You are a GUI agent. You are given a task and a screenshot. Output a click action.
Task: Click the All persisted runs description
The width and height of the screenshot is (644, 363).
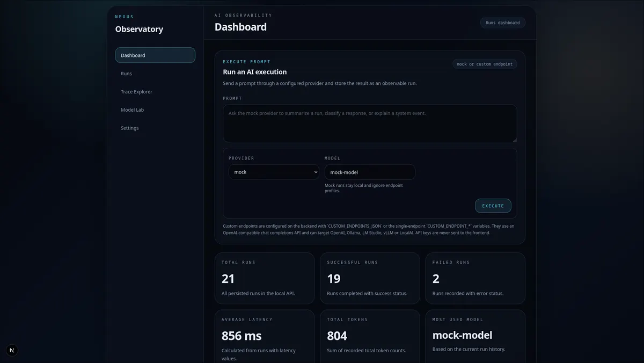click(x=258, y=294)
